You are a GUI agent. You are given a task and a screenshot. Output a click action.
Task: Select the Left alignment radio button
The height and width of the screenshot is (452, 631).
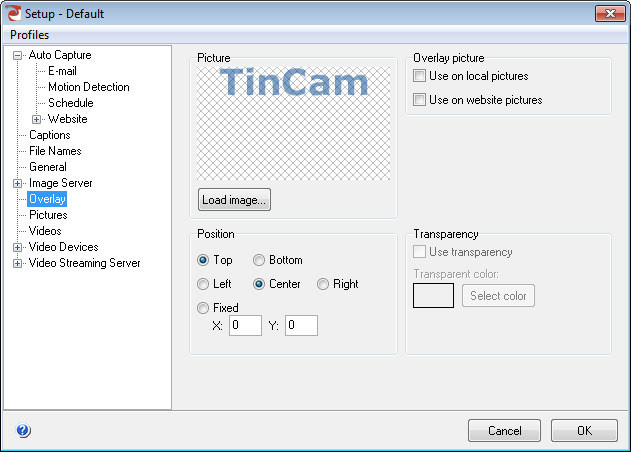[203, 284]
